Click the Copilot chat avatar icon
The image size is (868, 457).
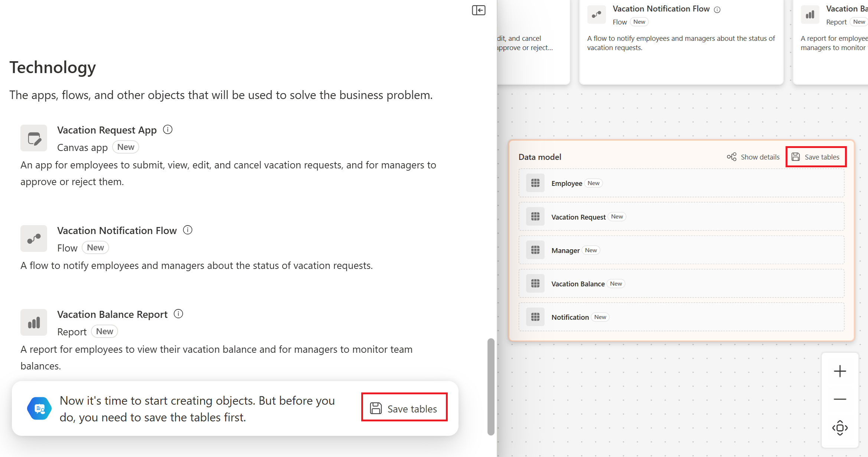coord(39,408)
